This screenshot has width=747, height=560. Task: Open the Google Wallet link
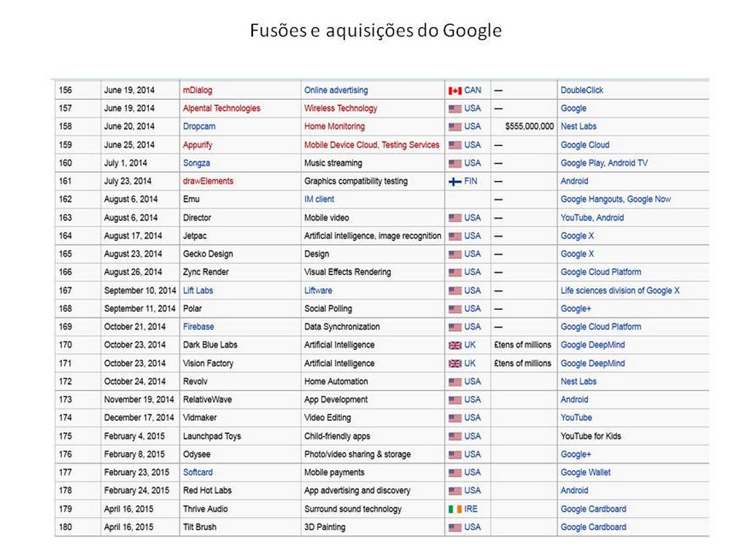click(x=586, y=472)
